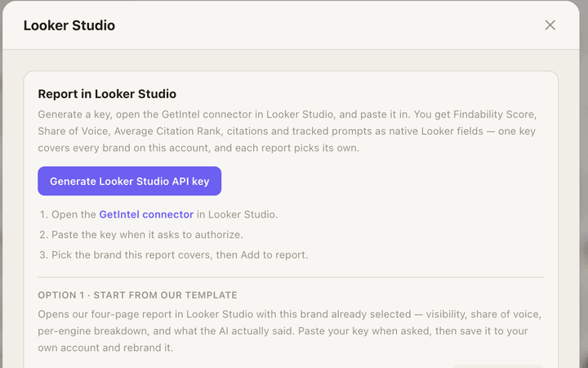Image resolution: width=588 pixels, height=368 pixels.
Task: Click the paragraph beginning 'Generate a key, open'
Action: (x=287, y=131)
